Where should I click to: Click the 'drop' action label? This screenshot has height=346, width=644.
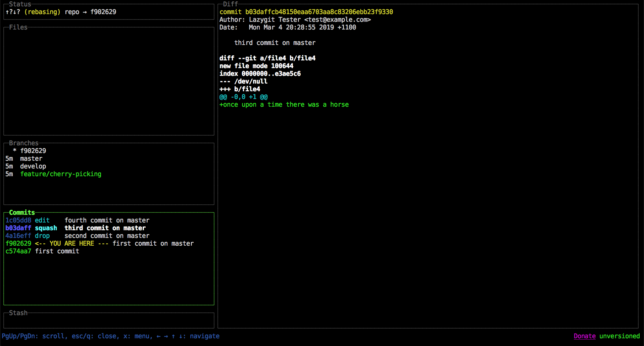coord(42,236)
